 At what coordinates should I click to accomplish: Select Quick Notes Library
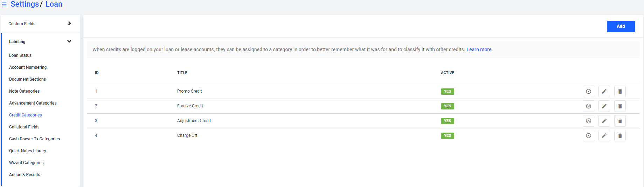pyautogui.click(x=28, y=151)
